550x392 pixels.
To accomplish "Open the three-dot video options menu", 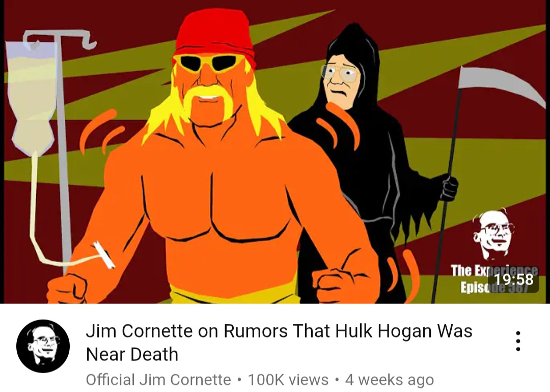I will point(518,341).
